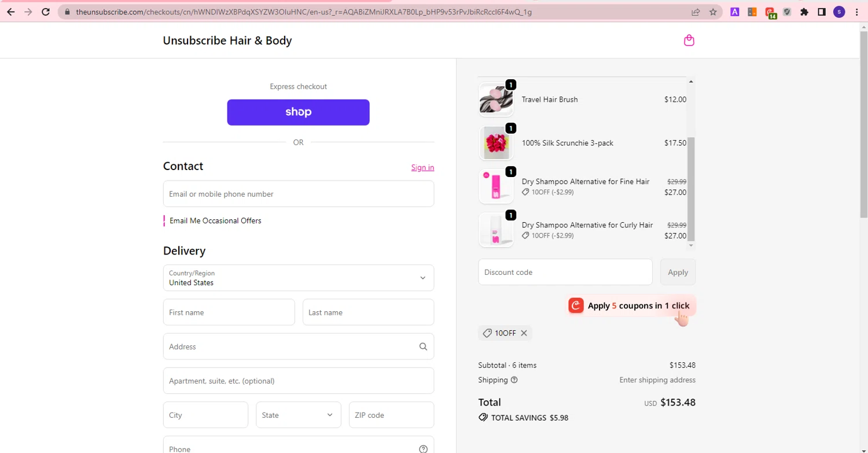Click the Apply discount button

pyautogui.click(x=678, y=272)
